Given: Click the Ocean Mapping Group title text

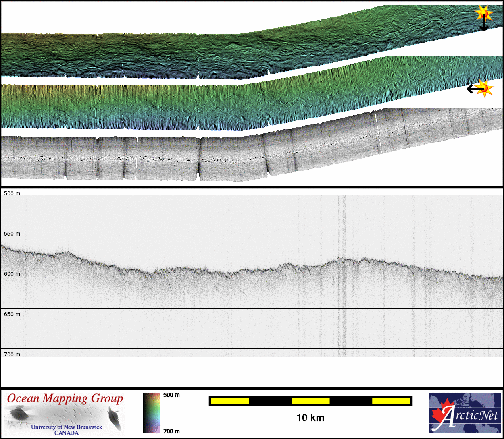Looking at the screenshot, I should (65, 398).
